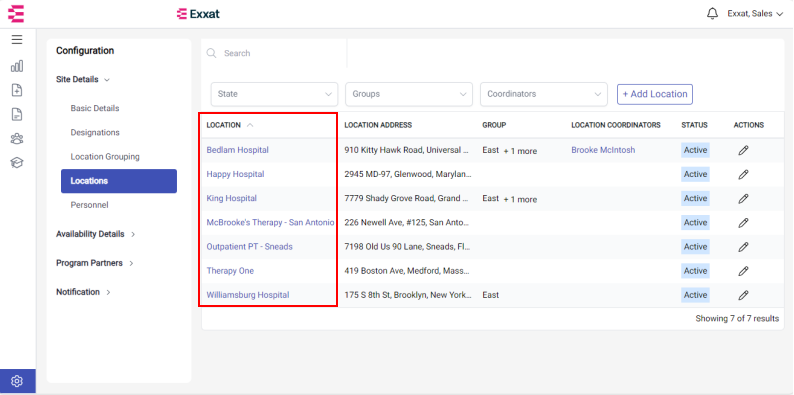Screen dimensions: 794x395
Task: Edit Outpatient PT - Sneads pencil icon
Action: tap(743, 247)
